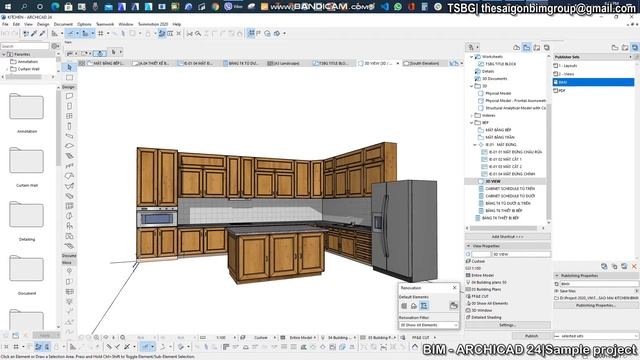Collapse the Publishing Properties section
The height and width of the screenshot is (360, 640).
click(556, 276)
